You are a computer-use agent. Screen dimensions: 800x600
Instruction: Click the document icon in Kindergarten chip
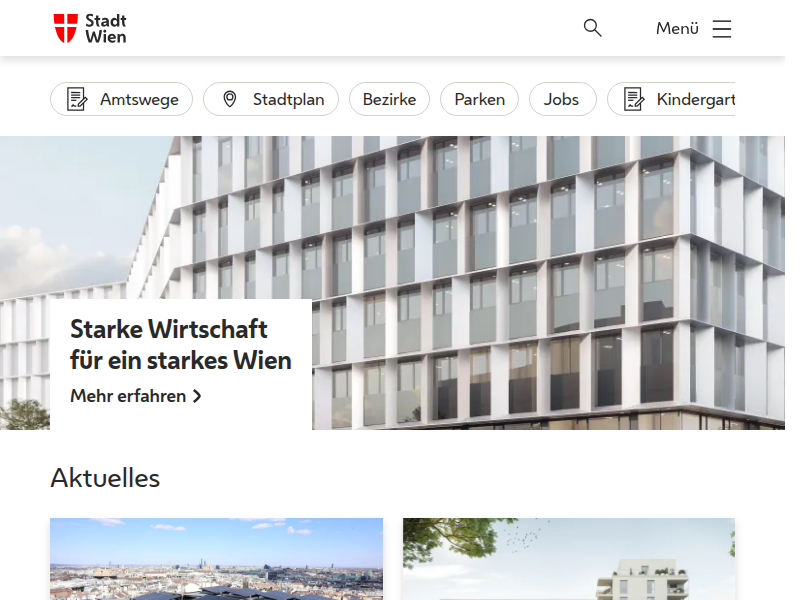tap(634, 99)
